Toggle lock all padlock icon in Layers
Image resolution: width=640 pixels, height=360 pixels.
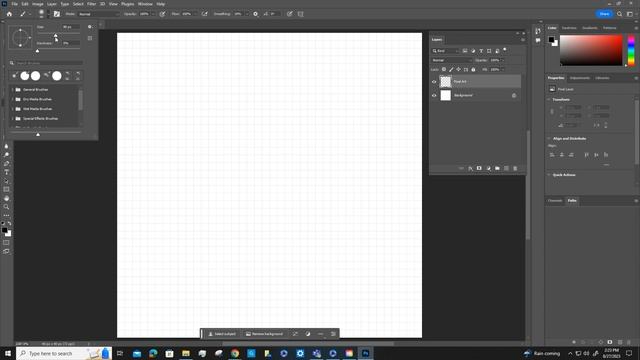(473, 69)
